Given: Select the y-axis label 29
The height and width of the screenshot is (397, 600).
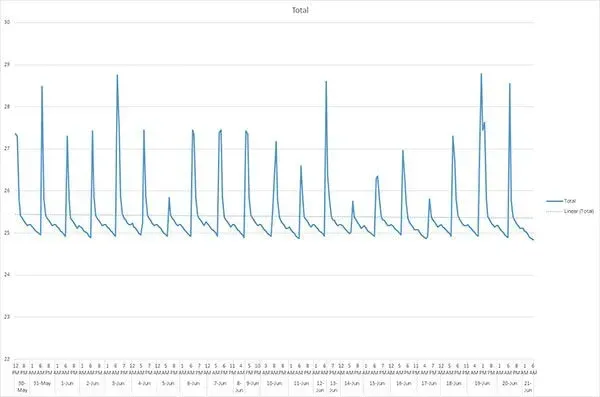Looking at the screenshot, I should (x=7, y=64).
